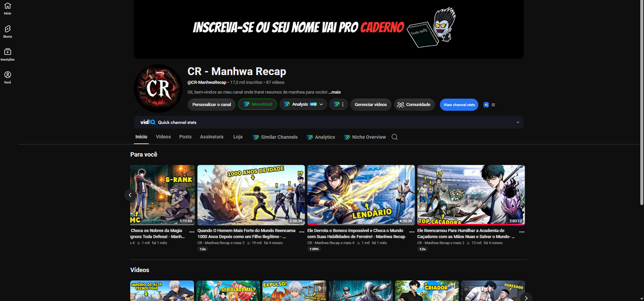Click the '87 vídeos' count text
Viewport: 644px width, 301px height.
(x=275, y=82)
